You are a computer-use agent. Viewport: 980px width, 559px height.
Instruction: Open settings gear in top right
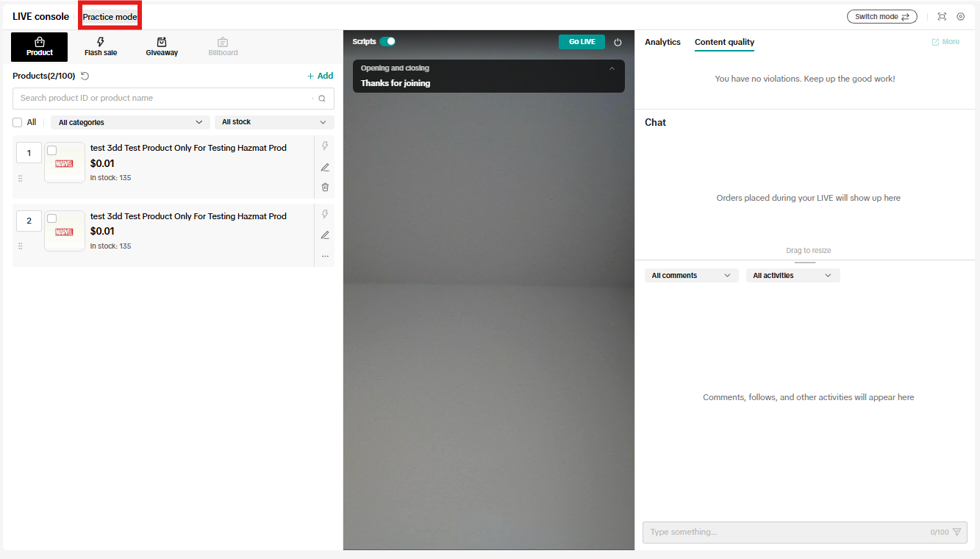[x=960, y=16]
